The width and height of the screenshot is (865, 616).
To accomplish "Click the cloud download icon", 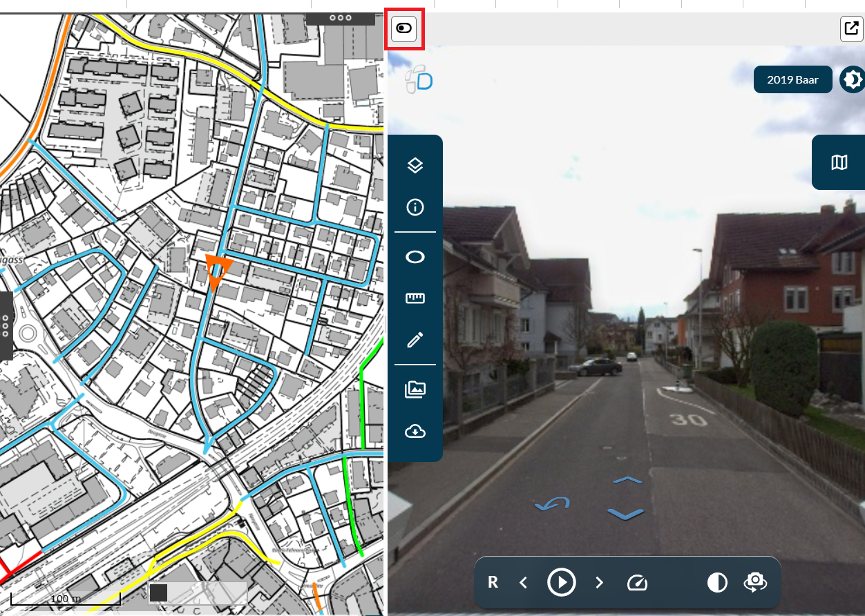I will 415,432.
